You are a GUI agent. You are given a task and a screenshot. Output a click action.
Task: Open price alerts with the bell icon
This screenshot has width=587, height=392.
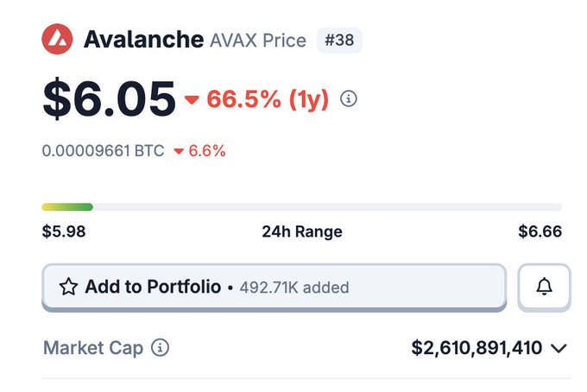[545, 288]
